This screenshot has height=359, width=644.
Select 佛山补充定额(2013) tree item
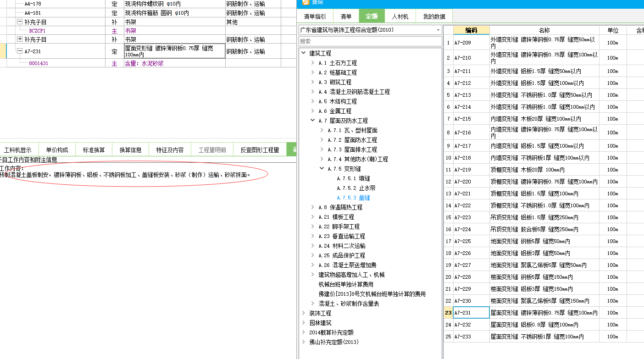click(x=334, y=342)
